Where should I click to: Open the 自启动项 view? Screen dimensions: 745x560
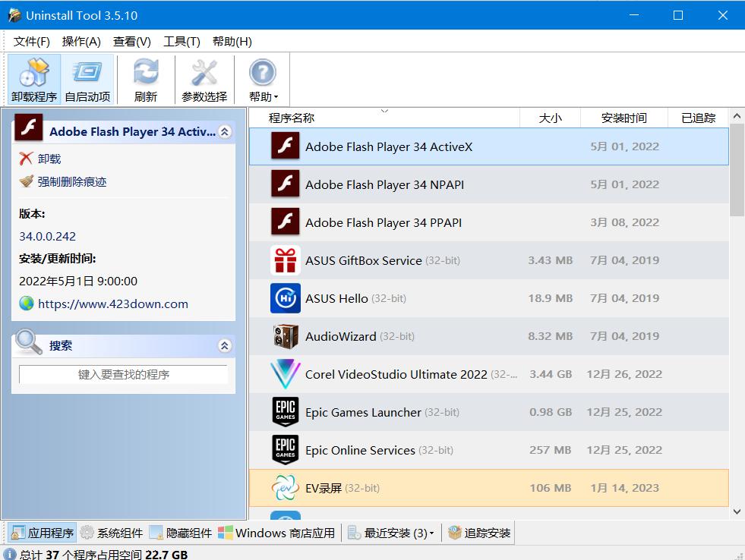[87, 76]
